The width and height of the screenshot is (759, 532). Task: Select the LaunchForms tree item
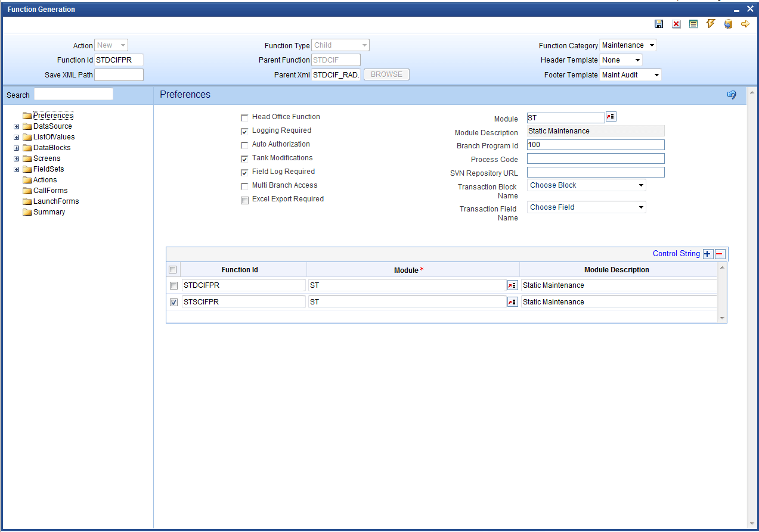[x=55, y=201]
